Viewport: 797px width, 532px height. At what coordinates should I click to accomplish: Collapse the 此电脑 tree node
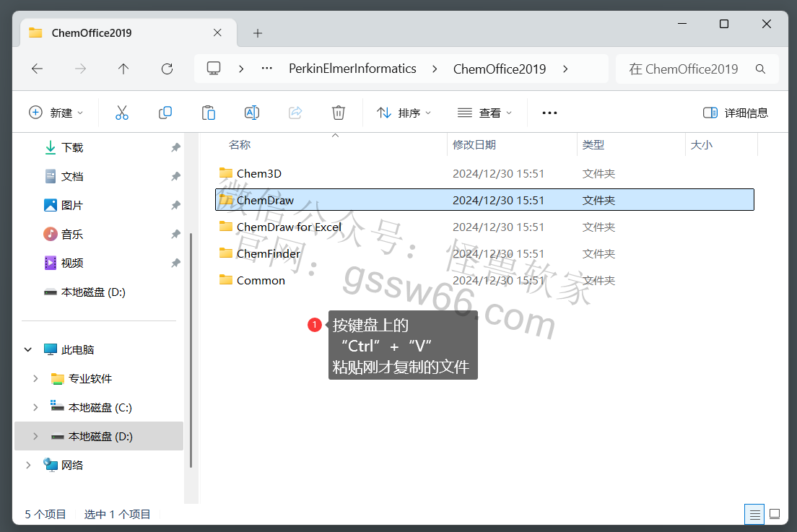tap(28, 349)
